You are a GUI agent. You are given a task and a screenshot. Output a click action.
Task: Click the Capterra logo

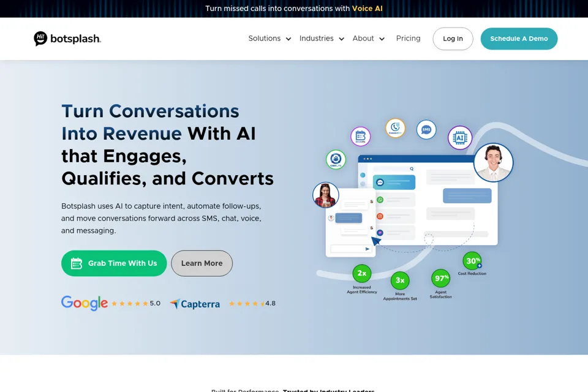coord(195,304)
